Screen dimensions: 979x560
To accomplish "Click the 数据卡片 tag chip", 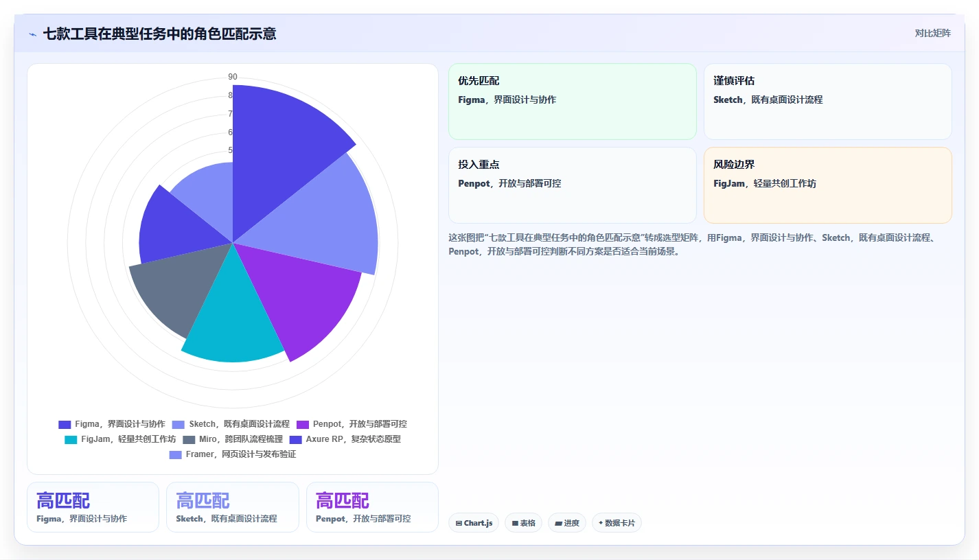I will point(617,523).
